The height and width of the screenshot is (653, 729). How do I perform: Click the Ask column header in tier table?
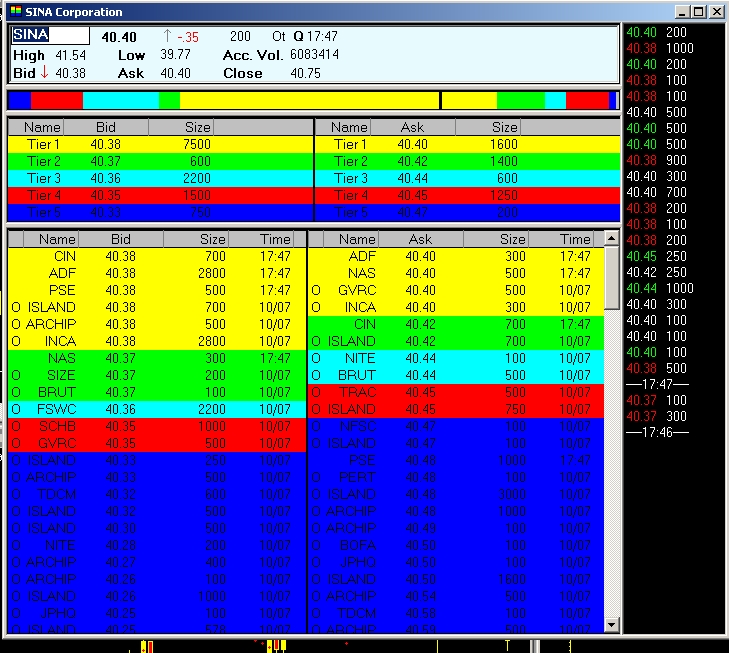coord(412,127)
